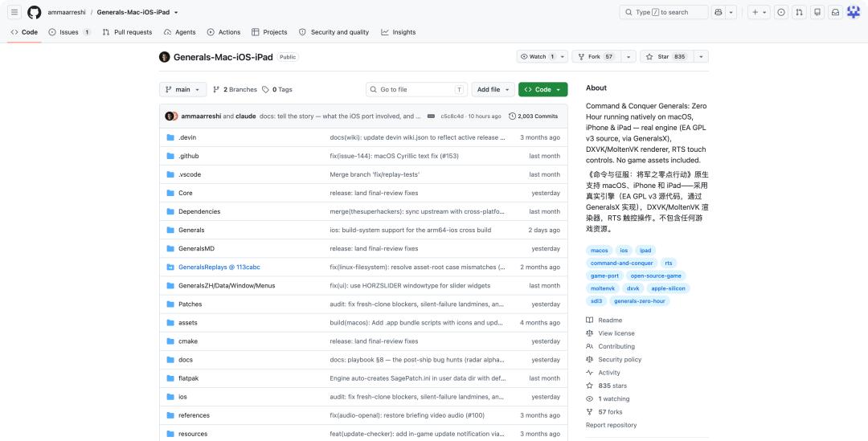Switch to the Actions tab

[223, 32]
